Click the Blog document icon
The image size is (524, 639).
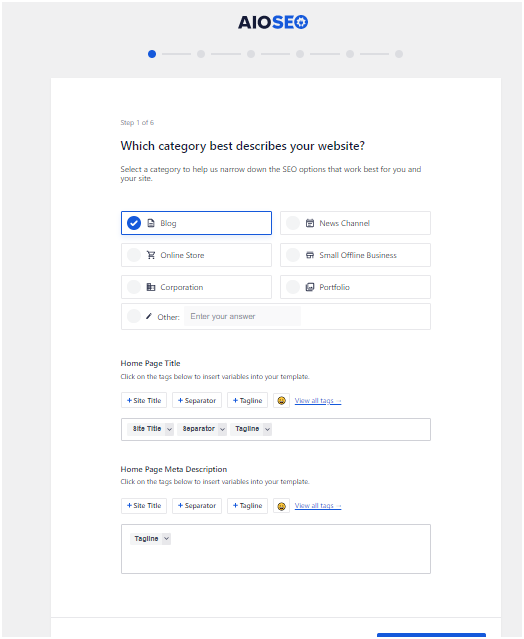tap(151, 223)
